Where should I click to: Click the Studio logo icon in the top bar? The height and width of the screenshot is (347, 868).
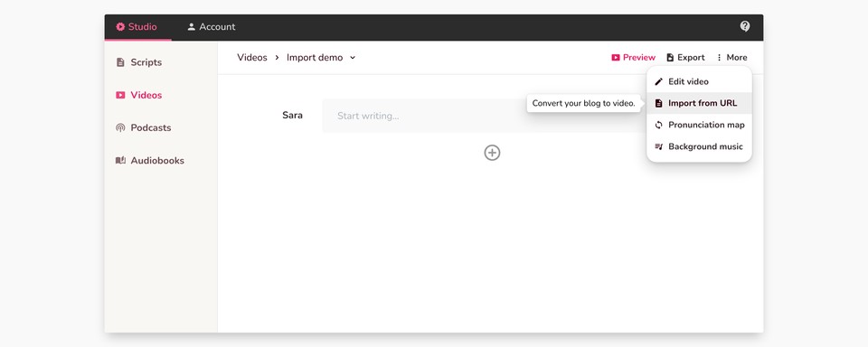120,26
